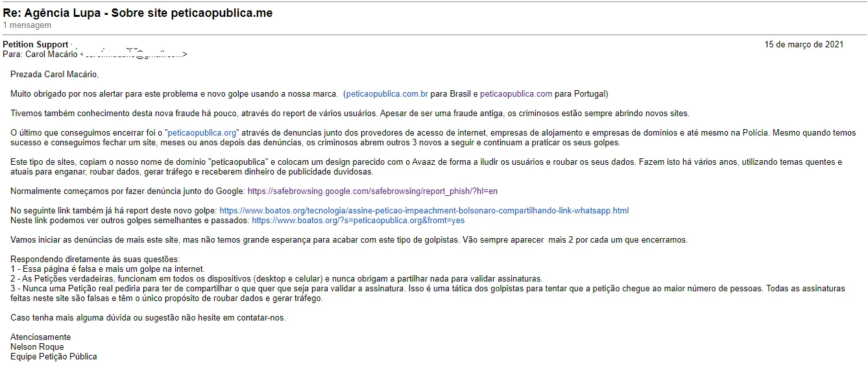
Task: Click the '1 mensagem' count text
Action: coord(27,25)
